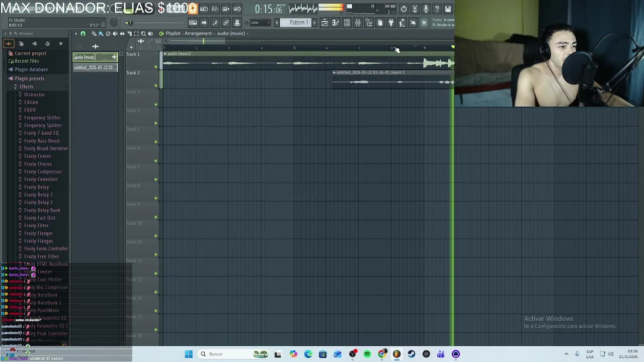Open undo history circular arrow icon
644x362 pixels.
pos(404,9)
